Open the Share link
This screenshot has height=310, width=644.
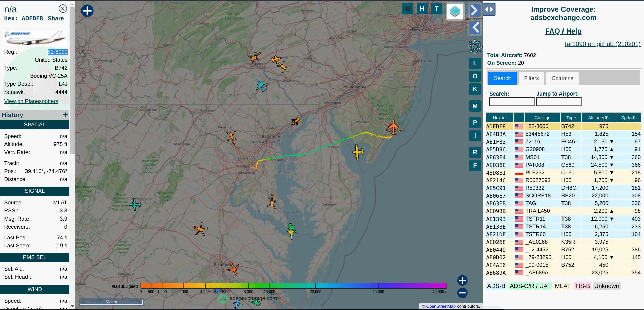pyautogui.click(x=56, y=18)
